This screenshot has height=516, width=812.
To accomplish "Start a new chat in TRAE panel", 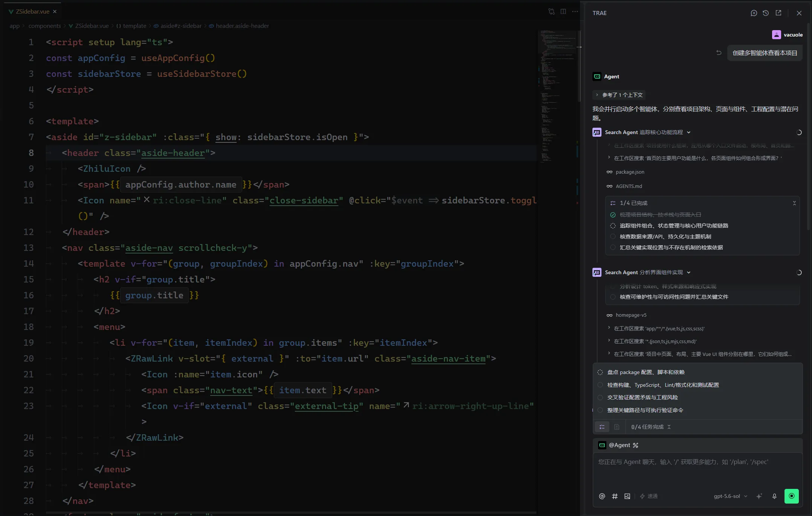I will (x=754, y=13).
